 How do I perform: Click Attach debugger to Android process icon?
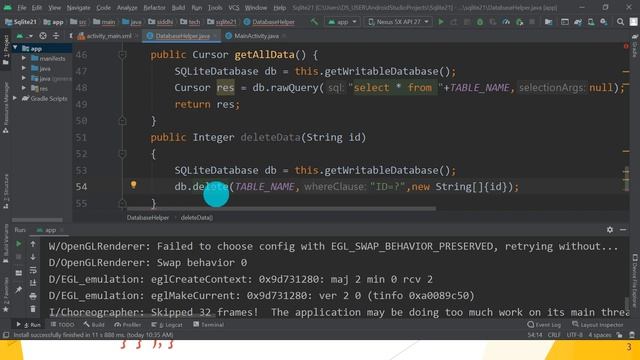coord(520,22)
